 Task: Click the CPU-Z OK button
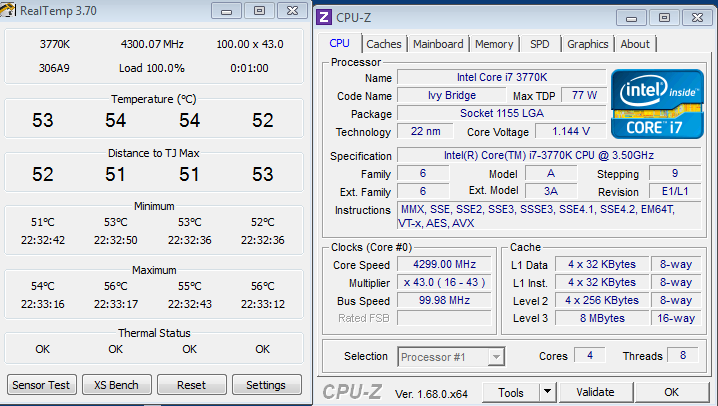coord(672,392)
